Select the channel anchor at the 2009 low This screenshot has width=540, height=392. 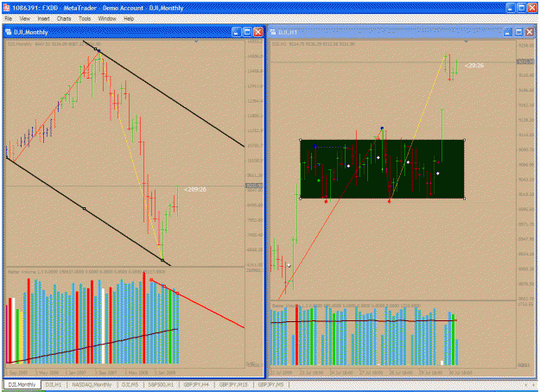(162, 260)
